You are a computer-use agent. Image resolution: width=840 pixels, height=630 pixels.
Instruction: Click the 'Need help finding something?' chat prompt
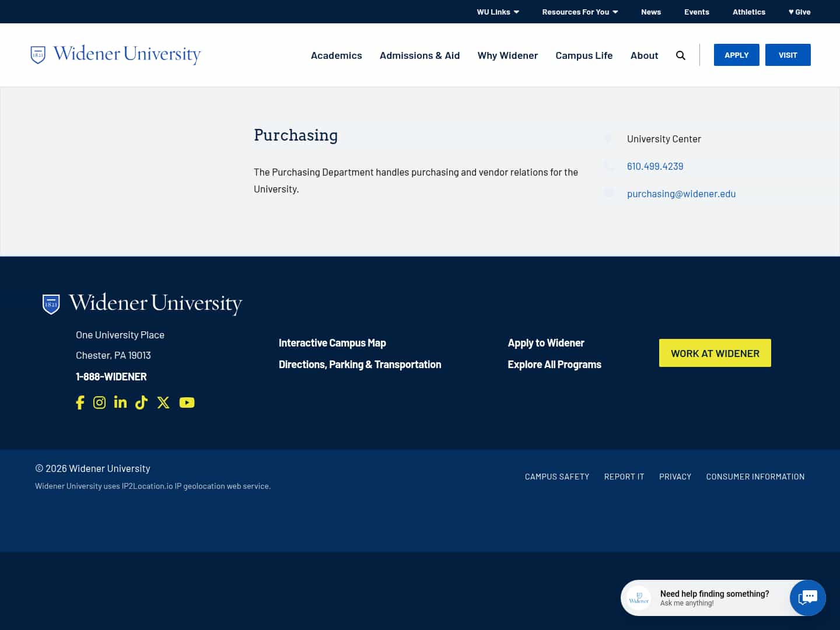pyautogui.click(x=715, y=594)
